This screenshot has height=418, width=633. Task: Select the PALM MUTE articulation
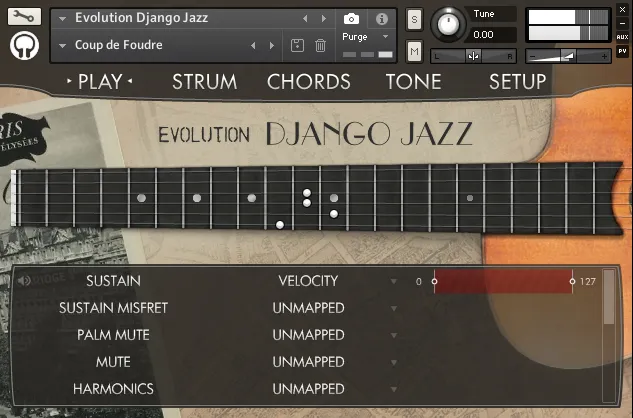(x=113, y=335)
